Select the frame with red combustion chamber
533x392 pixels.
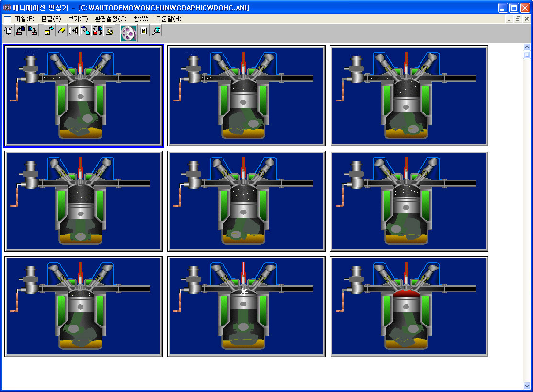(409, 306)
